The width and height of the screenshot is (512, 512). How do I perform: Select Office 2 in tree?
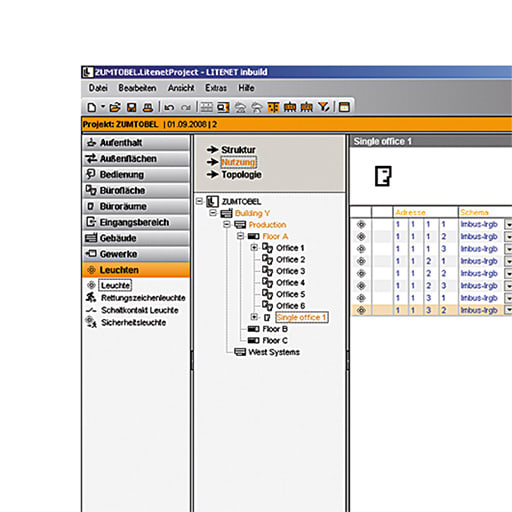click(291, 259)
